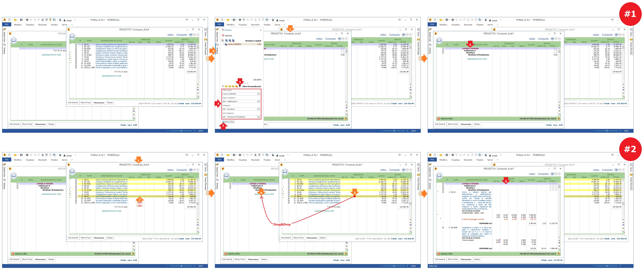Click the Cut icon in the Shift+Click screenshot toolbar

coord(42,155)
